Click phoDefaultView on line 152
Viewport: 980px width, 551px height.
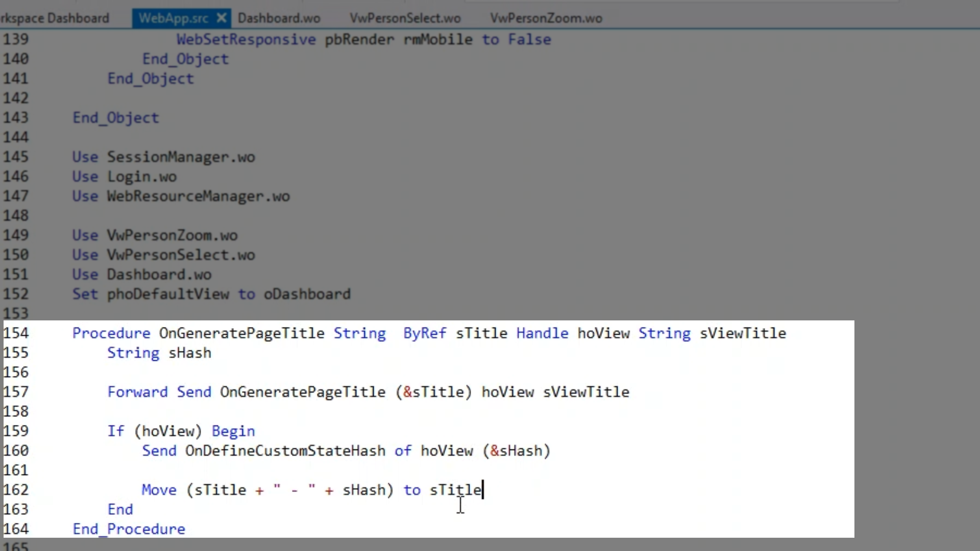tap(168, 294)
